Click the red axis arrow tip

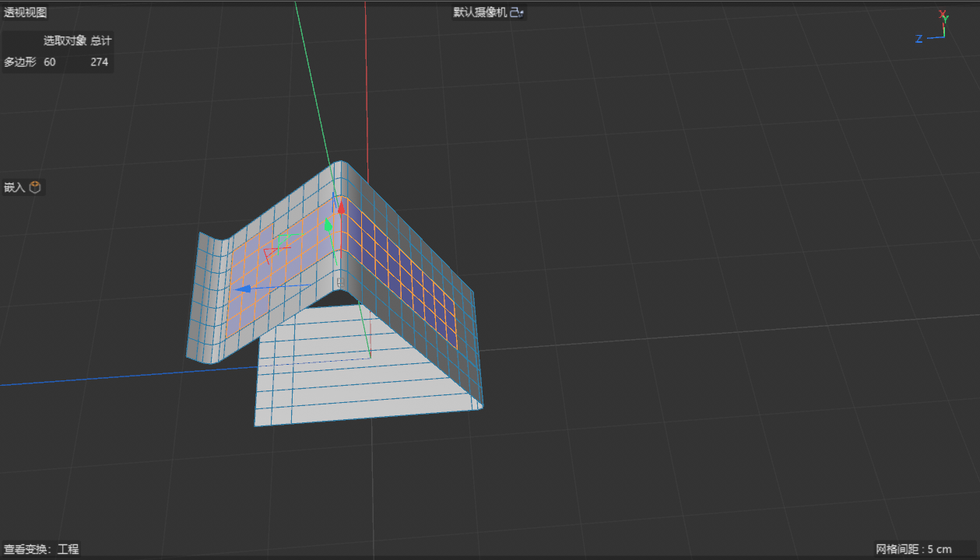341,208
